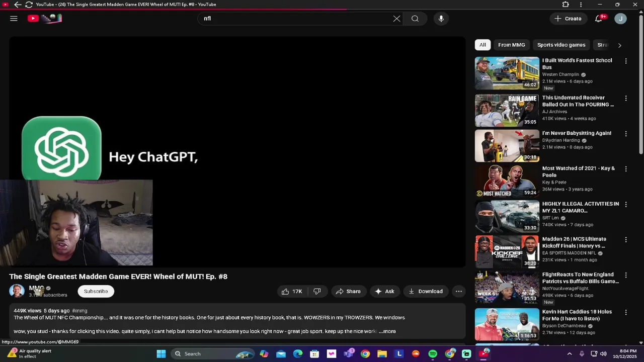Image resolution: width=644 pixels, height=362 pixels.
Task: Open options for Highly Illegal Activities video
Action: point(626,205)
